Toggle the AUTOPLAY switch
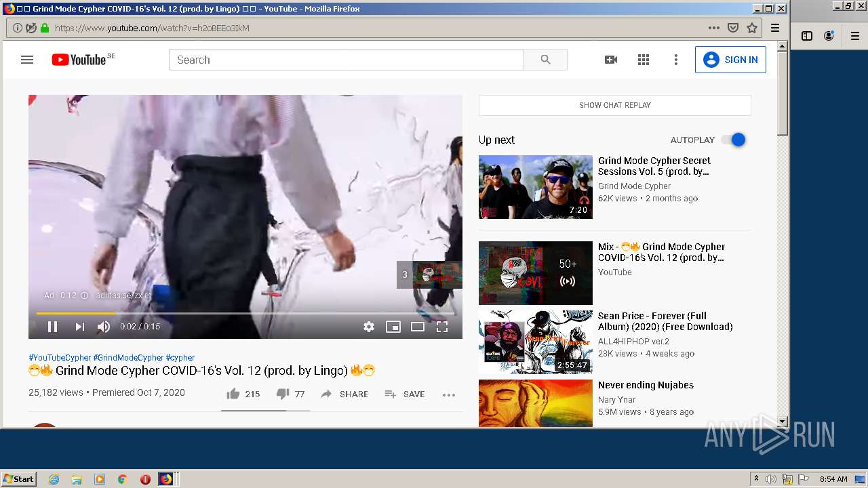 pyautogui.click(x=734, y=140)
